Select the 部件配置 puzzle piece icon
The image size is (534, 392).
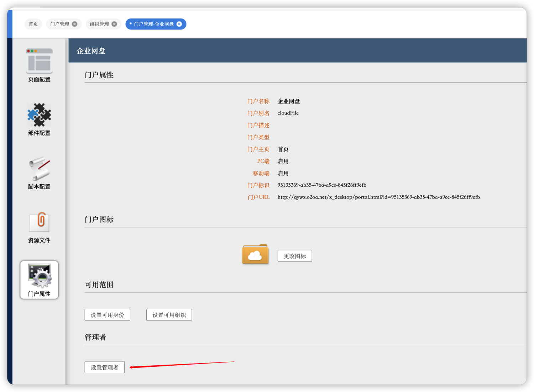(x=39, y=115)
